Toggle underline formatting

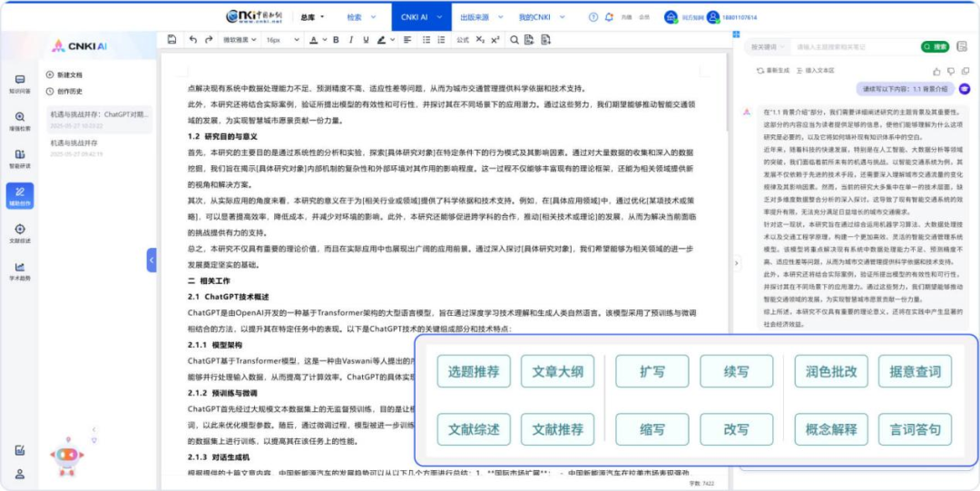363,40
